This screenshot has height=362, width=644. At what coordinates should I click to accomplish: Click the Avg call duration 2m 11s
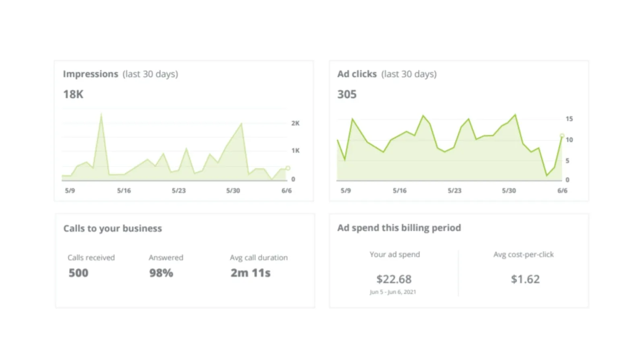pos(250,273)
